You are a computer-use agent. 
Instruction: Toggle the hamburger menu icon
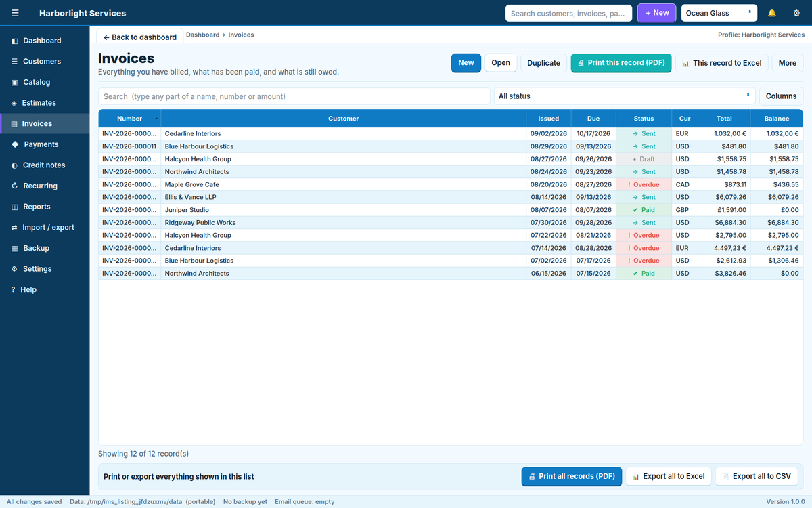pyautogui.click(x=16, y=13)
